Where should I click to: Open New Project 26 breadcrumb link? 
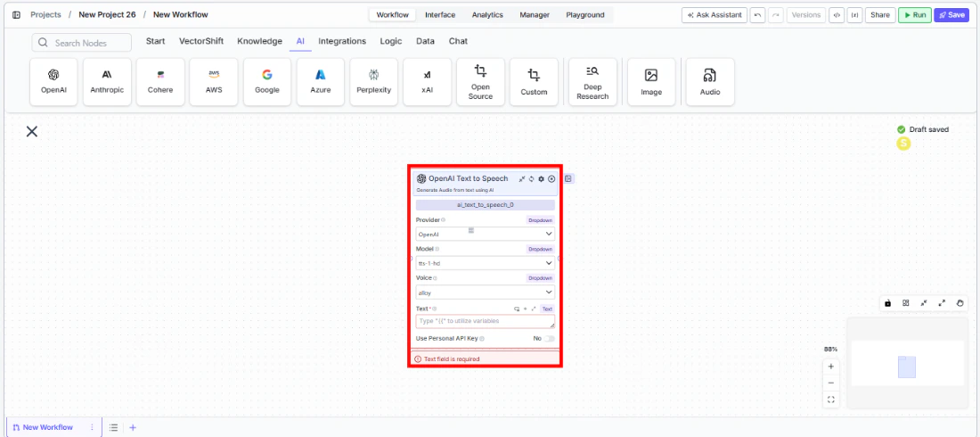click(107, 14)
